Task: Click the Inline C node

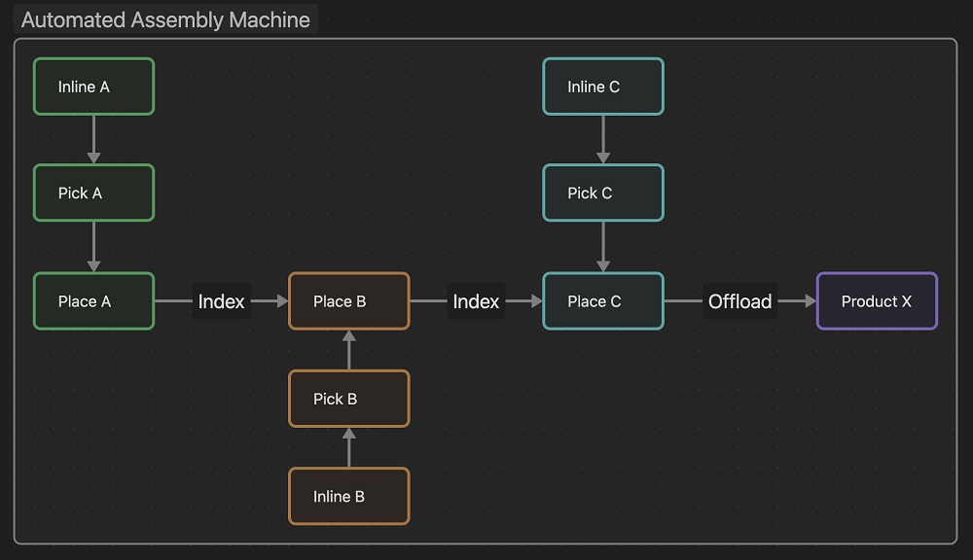Action: 603,87
